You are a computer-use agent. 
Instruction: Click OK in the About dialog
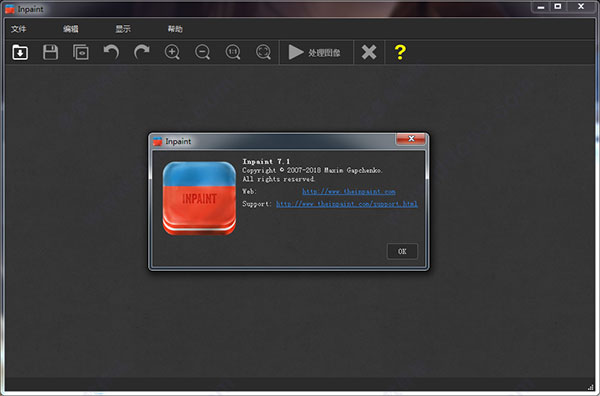[402, 251]
